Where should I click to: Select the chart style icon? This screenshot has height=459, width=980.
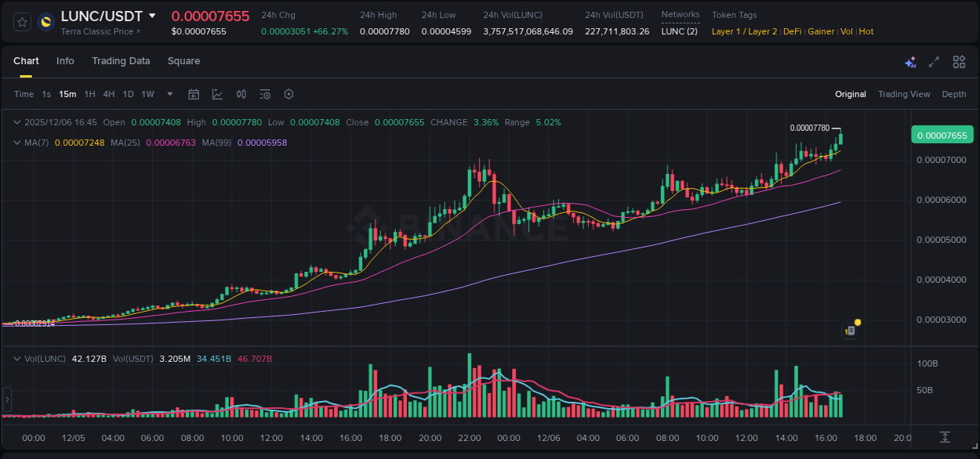click(x=217, y=94)
